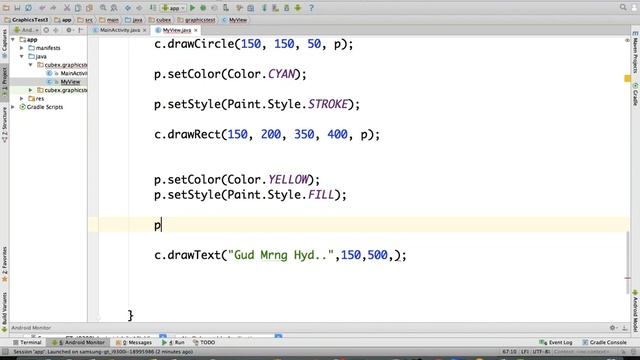Expand the second cubex.graphicstest package

pyautogui.click(x=31, y=90)
